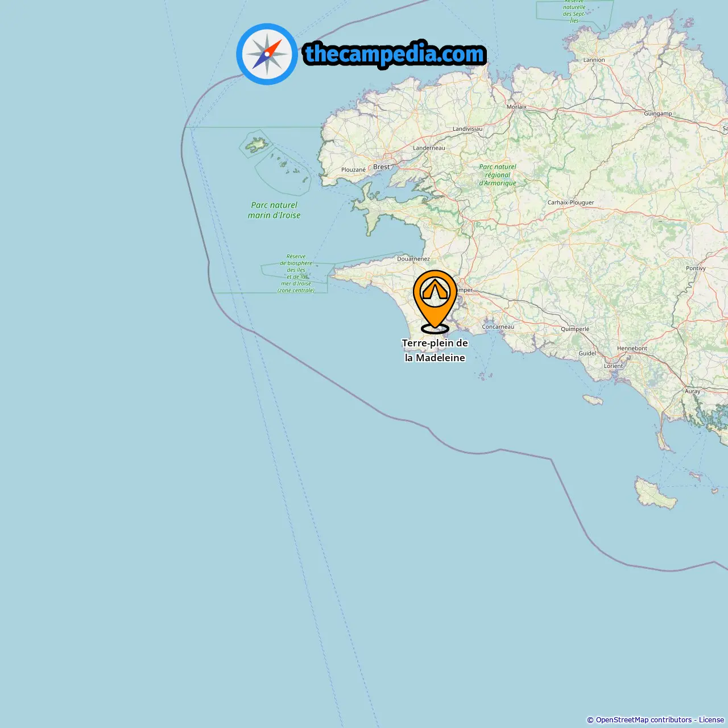This screenshot has width=728, height=728.
Task: Click the Quimperlé town label
Action: pos(575,329)
